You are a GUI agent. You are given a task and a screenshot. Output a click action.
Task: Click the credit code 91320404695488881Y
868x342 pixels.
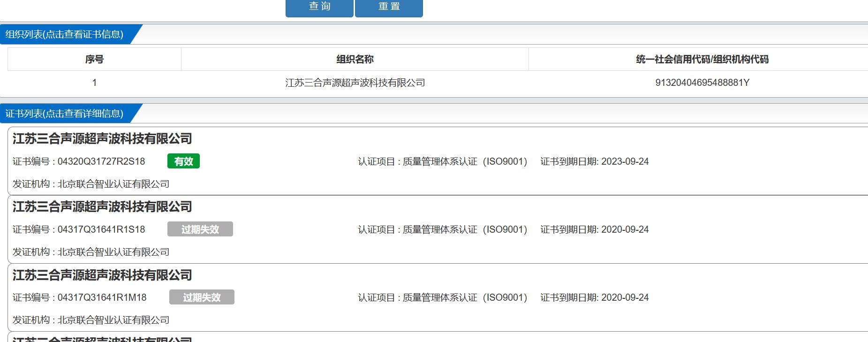702,83
